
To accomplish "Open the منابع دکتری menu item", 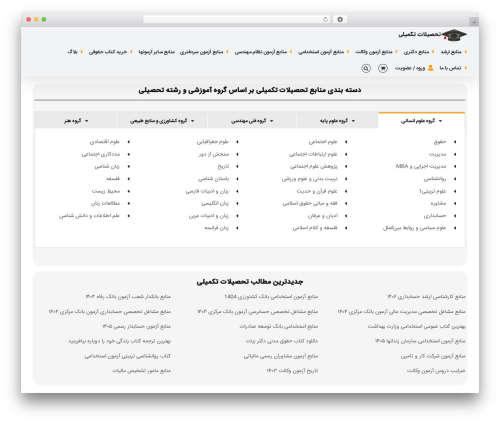I will (x=416, y=52).
